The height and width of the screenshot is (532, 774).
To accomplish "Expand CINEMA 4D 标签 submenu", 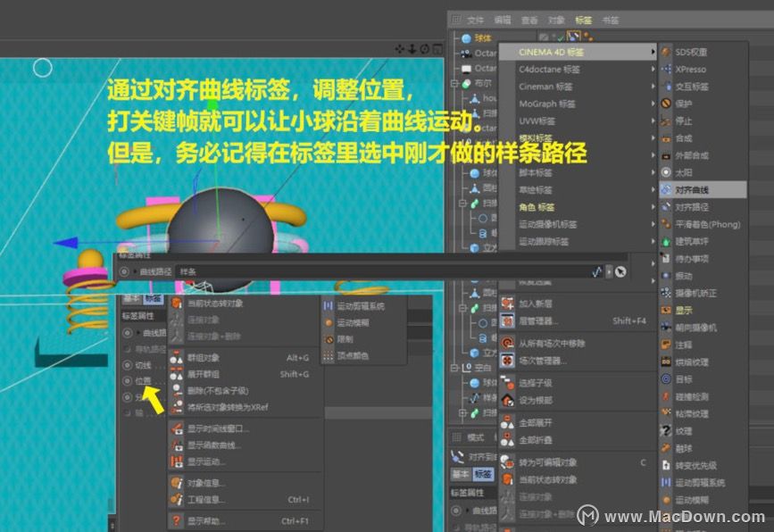I will click(578, 52).
